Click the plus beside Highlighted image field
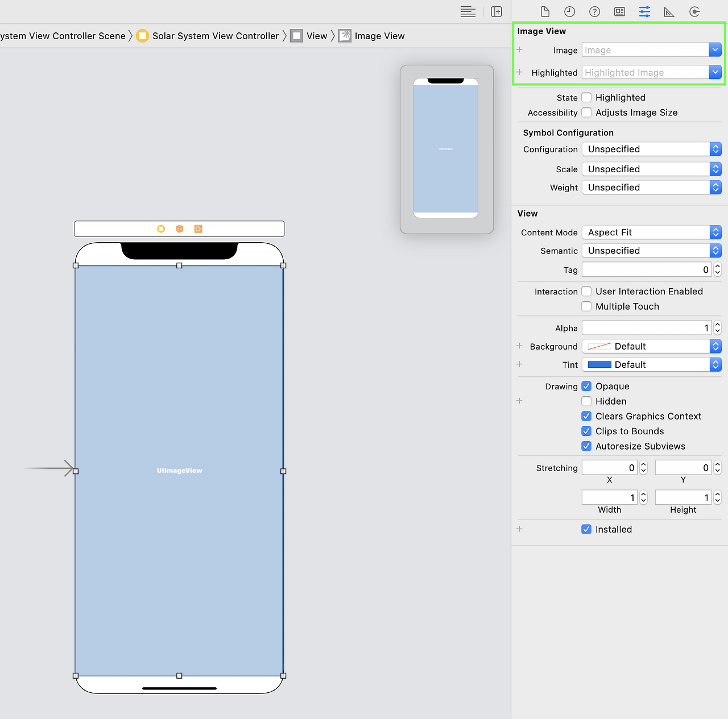The image size is (728, 719). [x=519, y=72]
